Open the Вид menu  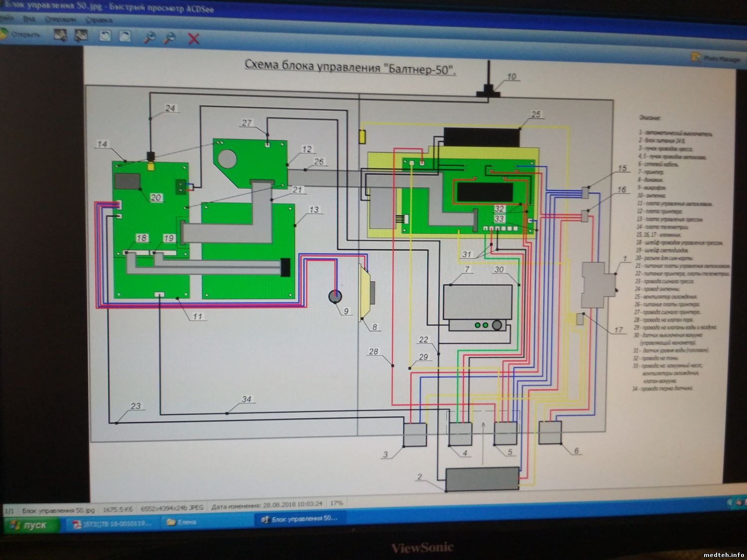(x=29, y=19)
